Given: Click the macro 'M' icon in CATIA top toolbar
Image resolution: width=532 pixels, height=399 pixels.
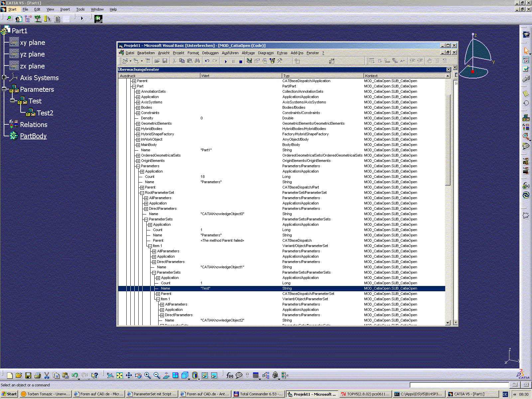Looking at the screenshot, I should coord(98,19).
